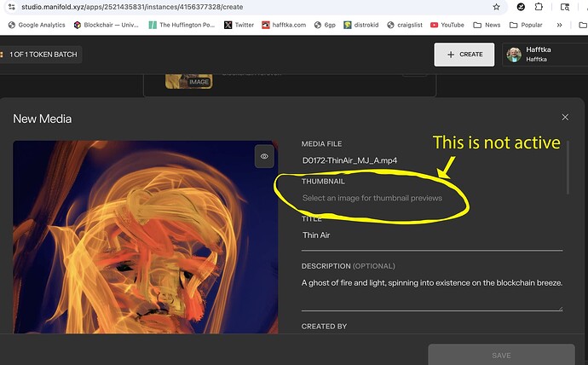The width and height of the screenshot is (588, 365).
Task: Open the hafftka.com bookmark
Action: click(283, 25)
